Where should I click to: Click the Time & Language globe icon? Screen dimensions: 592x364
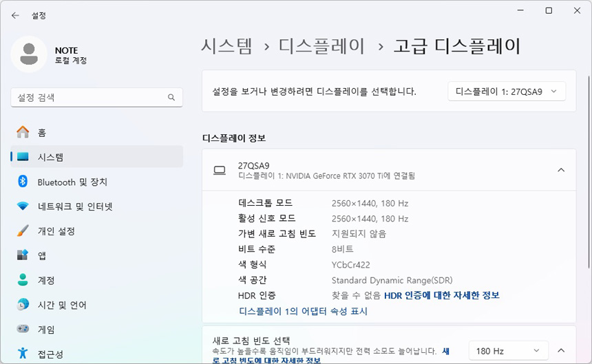click(23, 305)
